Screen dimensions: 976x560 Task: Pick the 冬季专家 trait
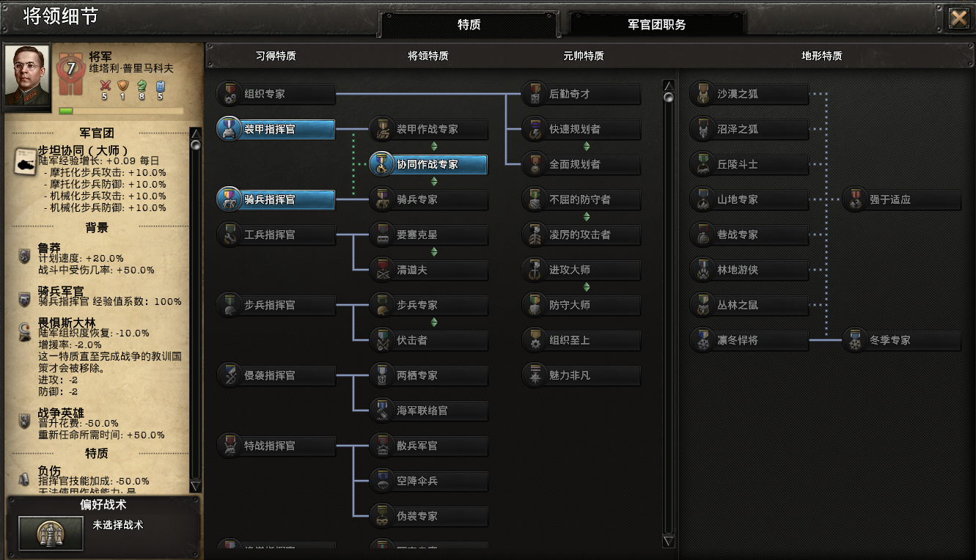coord(902,341)
